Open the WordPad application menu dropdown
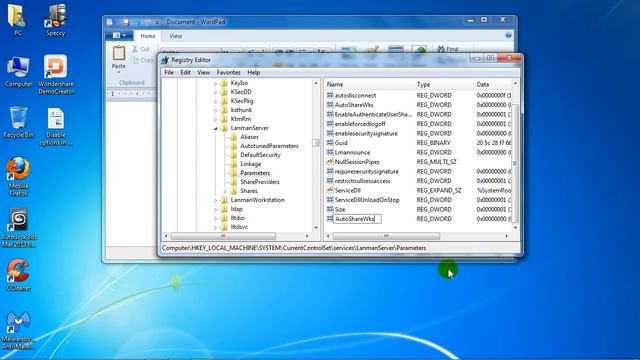640x360 pixels. coord(119,36)
